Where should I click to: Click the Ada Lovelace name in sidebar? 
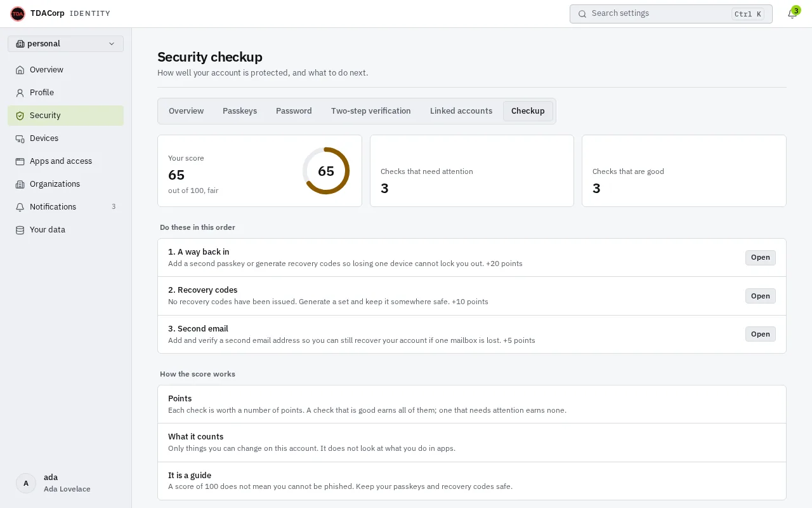[x=67, y=489]
